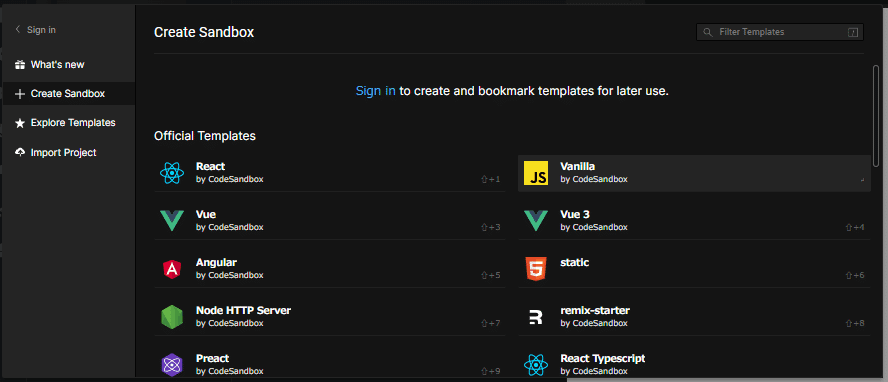Click the gift icon next to What's new
Screen dimensions: 888x382
[20, 65]
